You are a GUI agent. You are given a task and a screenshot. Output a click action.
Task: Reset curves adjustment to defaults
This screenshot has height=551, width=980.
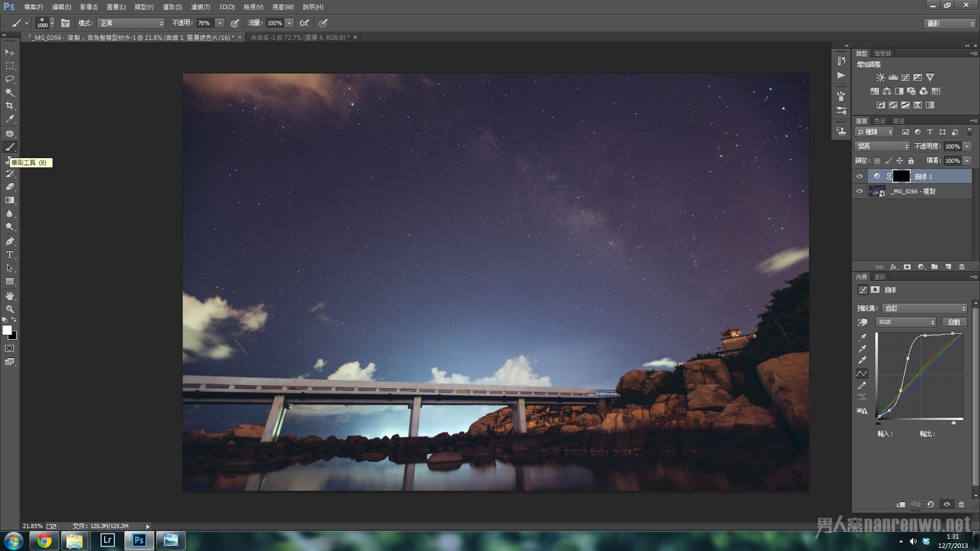tap(931, 504)
